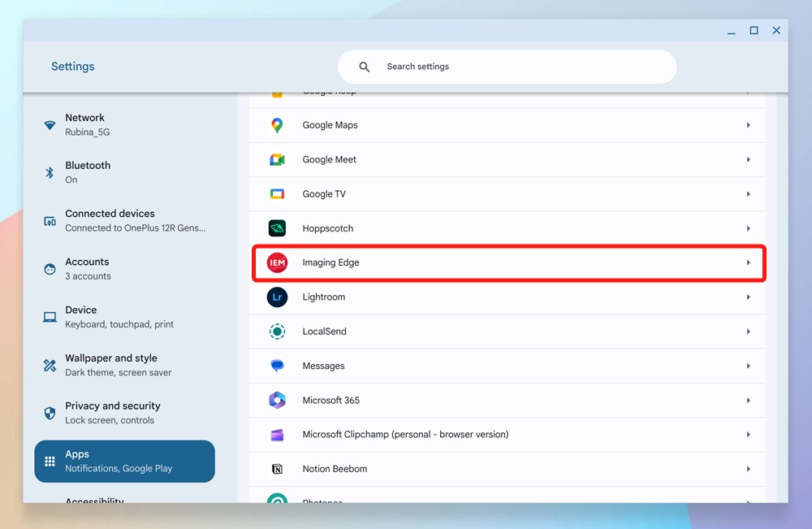The height and width of the screenshot is (529, 812).
Task: Click the Messages app icon
Action: point(277,366)
